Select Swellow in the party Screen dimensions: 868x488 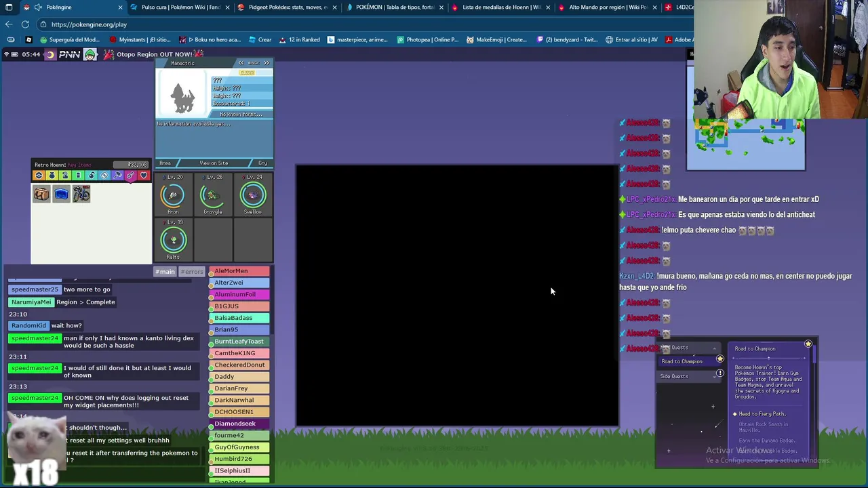pyautogui.click(x=253, y=195)
